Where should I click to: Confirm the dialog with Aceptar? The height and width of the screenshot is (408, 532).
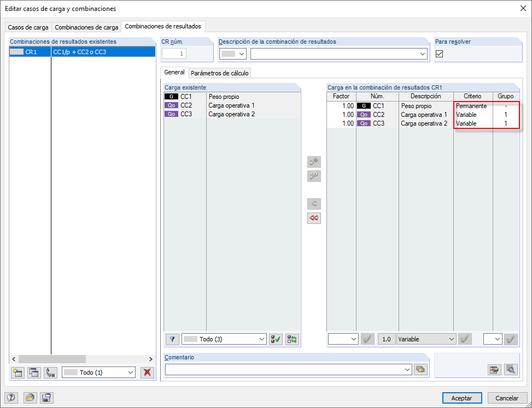point(462,398)
